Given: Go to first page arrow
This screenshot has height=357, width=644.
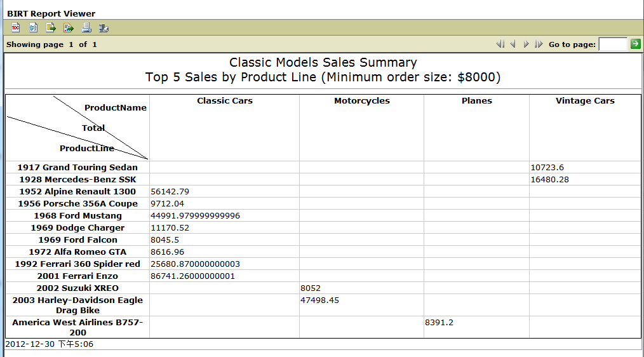Looking at the screenshot, I should (x=500, y=44).
